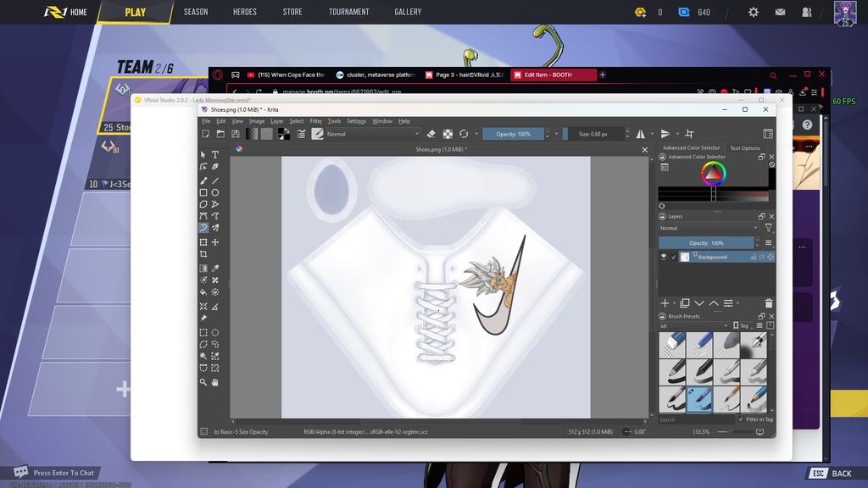The height and width of the screenshot is (488, 868).
Task: Toggle eraser mode in Krita toolbar
Action: point(431,134)
